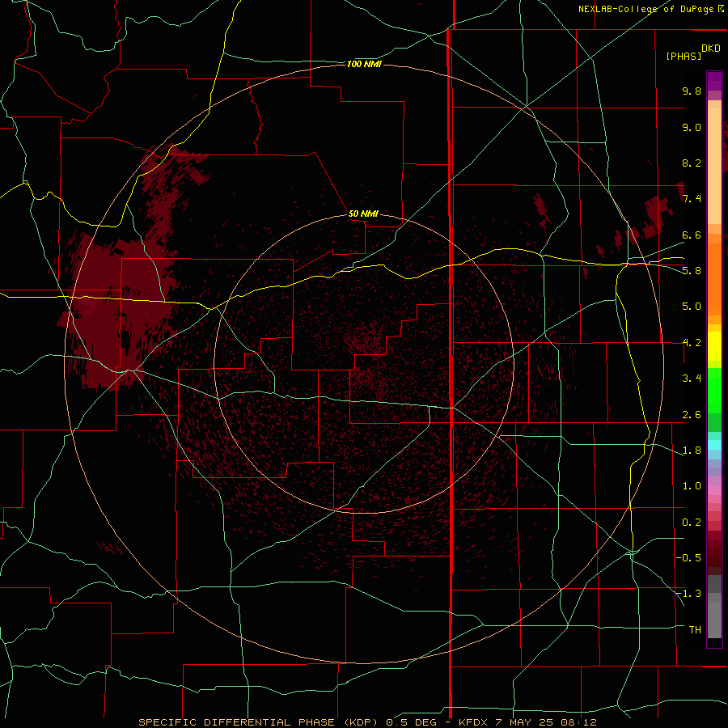
Task: Click the DKD legend unit label
Action: pos(711,48)
